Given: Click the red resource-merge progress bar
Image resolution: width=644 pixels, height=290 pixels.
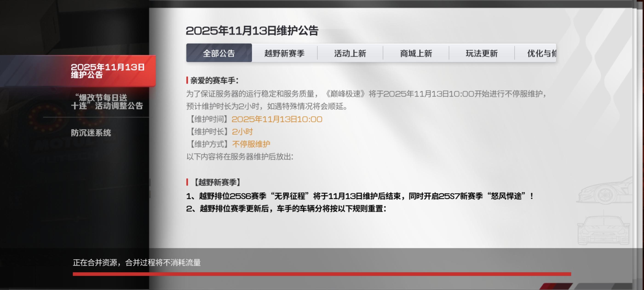Looking at the screenshot, I should click(x=322, y=274).
